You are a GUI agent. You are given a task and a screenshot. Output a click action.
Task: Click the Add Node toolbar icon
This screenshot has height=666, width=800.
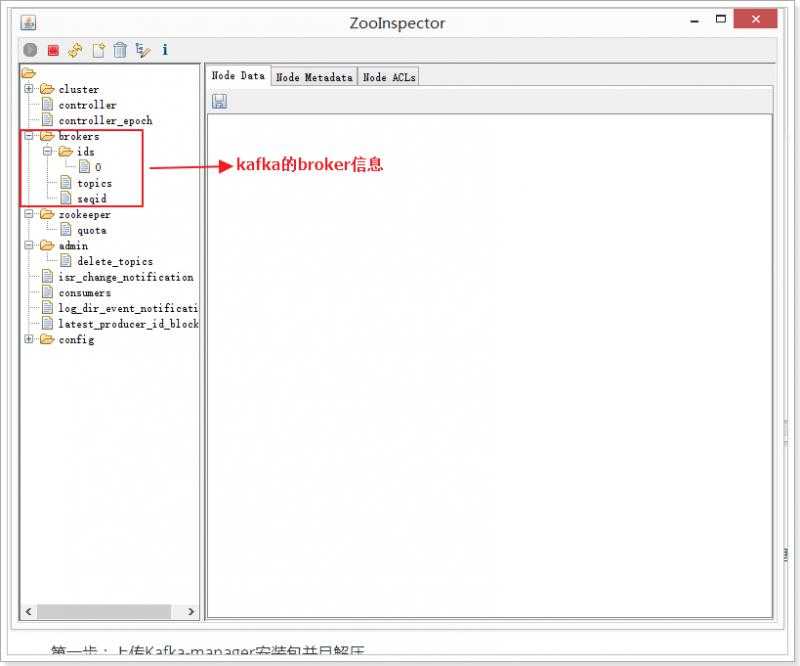pyautogui.click(x=98, y=50)
